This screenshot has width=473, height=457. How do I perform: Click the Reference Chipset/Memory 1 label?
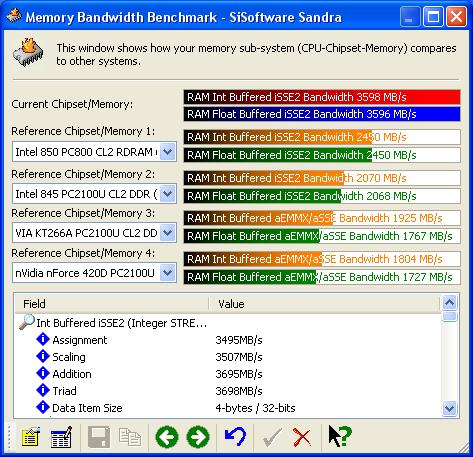point(83,131)
